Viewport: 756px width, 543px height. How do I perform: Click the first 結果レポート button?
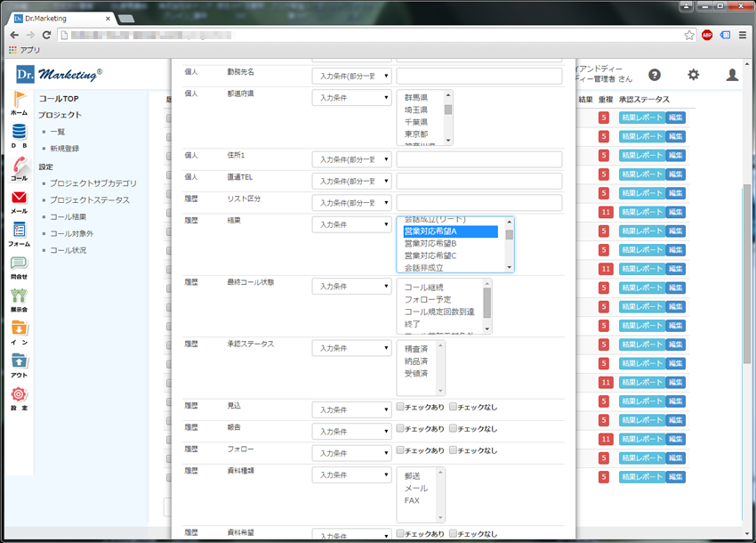[641, 118]
